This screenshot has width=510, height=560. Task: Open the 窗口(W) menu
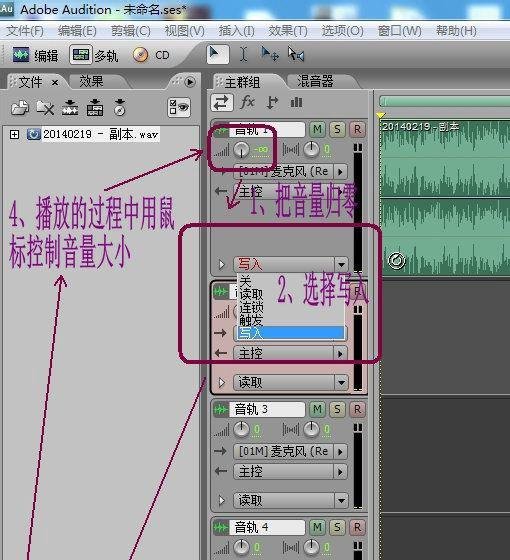click(400, 31)
